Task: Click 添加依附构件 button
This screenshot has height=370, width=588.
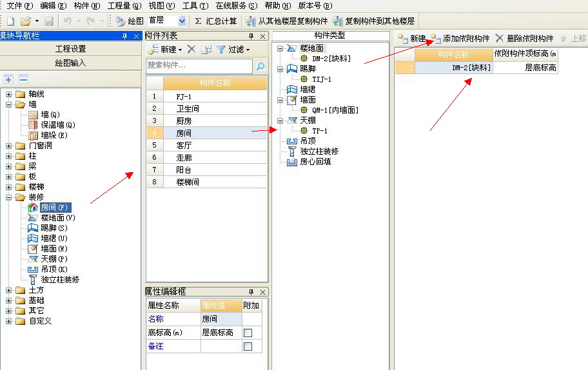Action: [460, 38]
